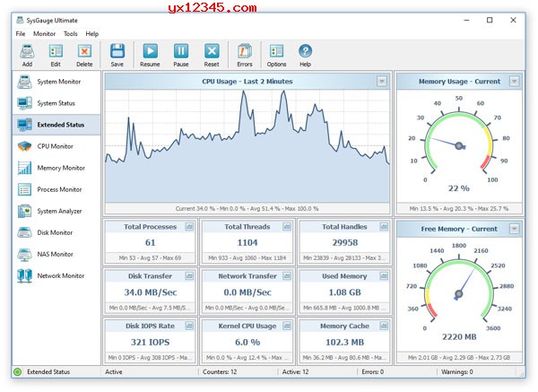Click the Disk Transfer chart icon
538x392 pixels.
pos(189,276)
